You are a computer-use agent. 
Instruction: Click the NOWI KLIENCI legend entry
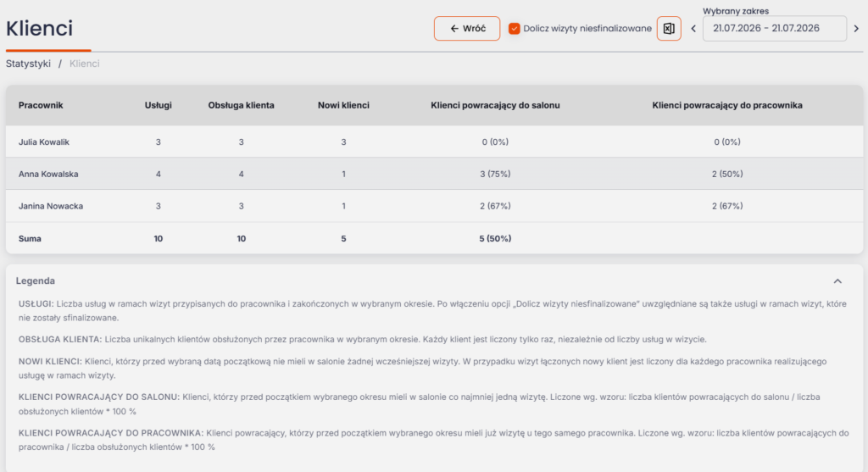(422, 369)
